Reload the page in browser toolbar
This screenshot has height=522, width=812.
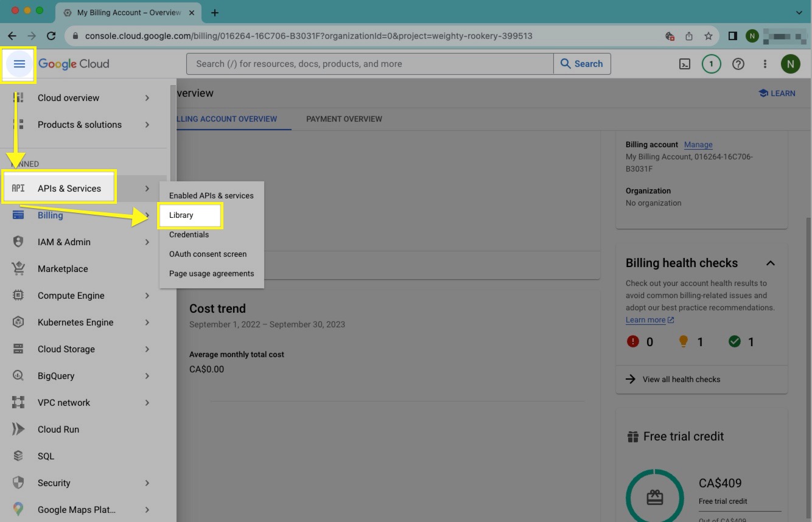point(51,36)
